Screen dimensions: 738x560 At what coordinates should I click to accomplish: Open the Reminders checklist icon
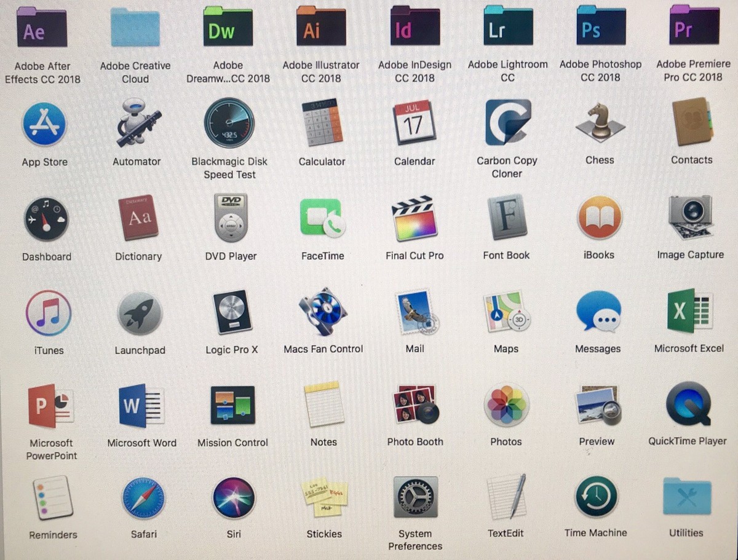(53, 497)
